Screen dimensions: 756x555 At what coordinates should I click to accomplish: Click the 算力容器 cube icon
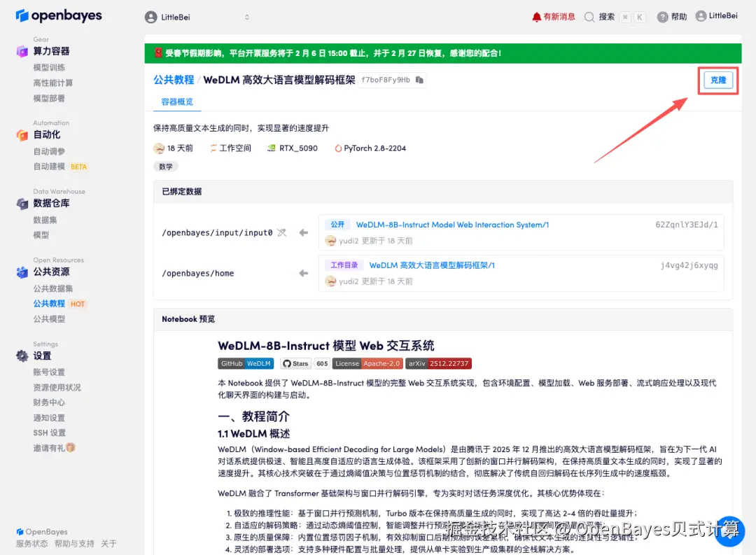[22, 51]
